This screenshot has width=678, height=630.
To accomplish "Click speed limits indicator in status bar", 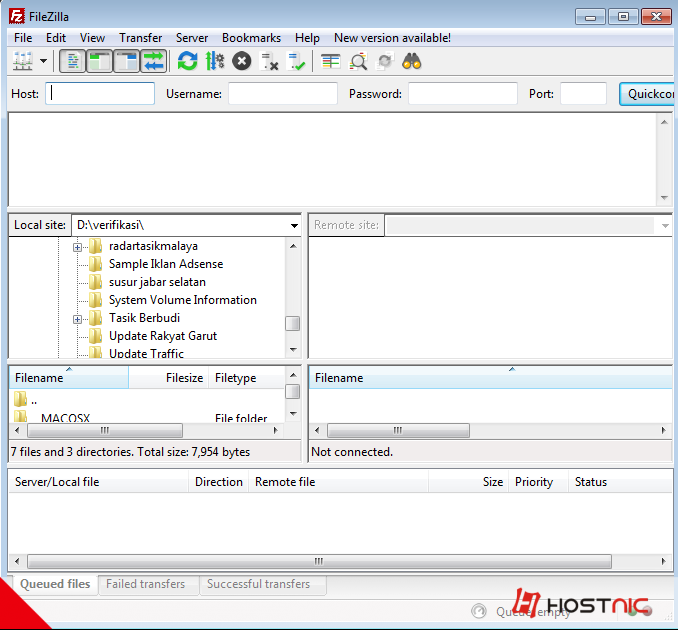I will (x=479, y=611).
